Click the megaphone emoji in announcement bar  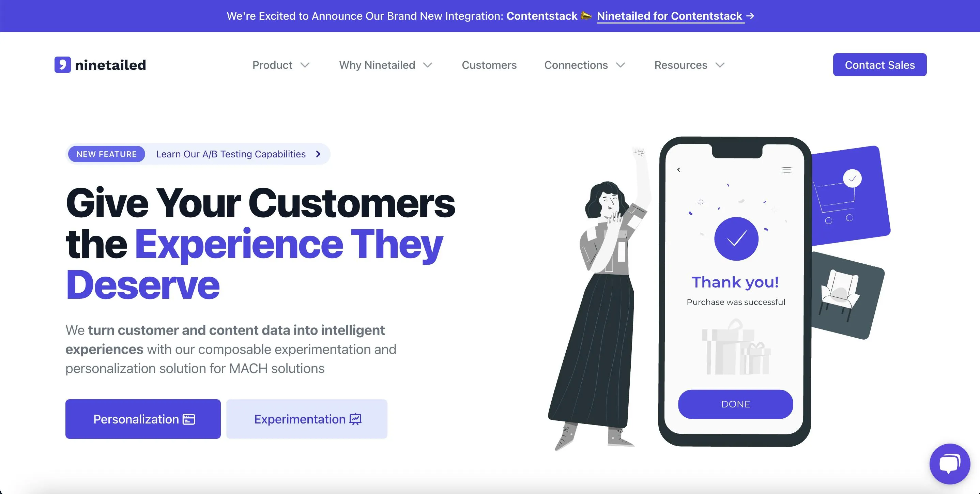[586, 16]
